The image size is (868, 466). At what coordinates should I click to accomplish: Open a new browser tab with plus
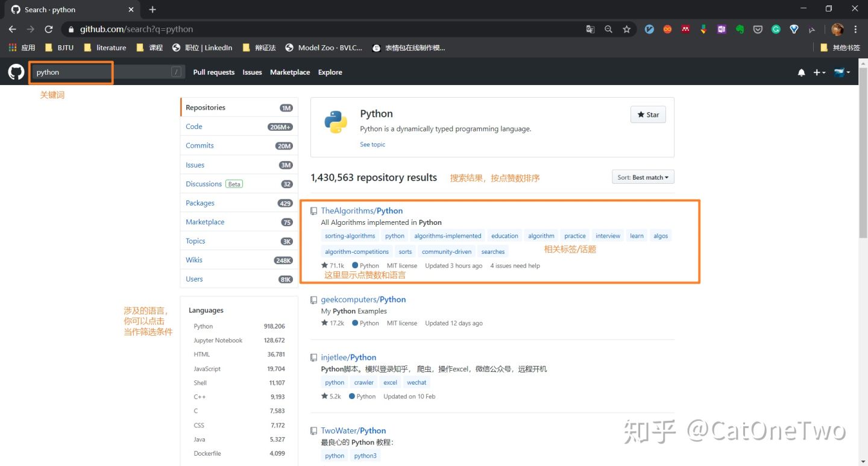(153, 10)
